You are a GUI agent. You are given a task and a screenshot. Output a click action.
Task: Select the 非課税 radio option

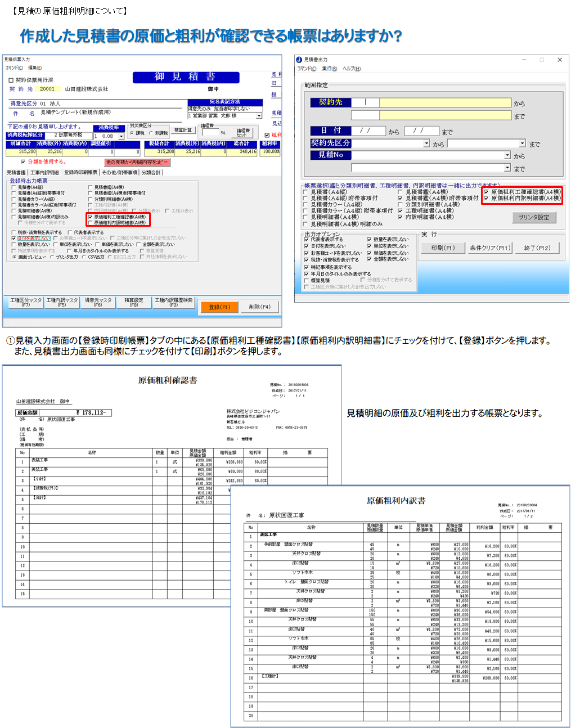(x=151, y=133)
